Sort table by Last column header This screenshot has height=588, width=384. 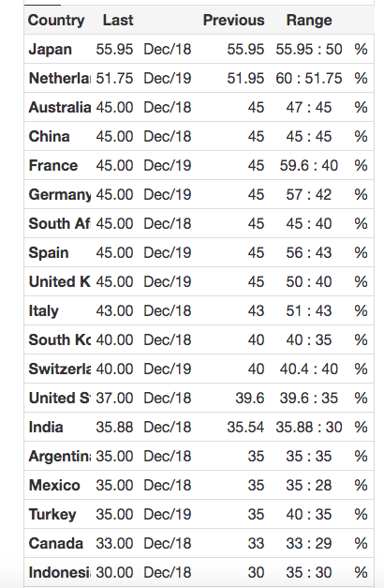click(x=118, y=21)
